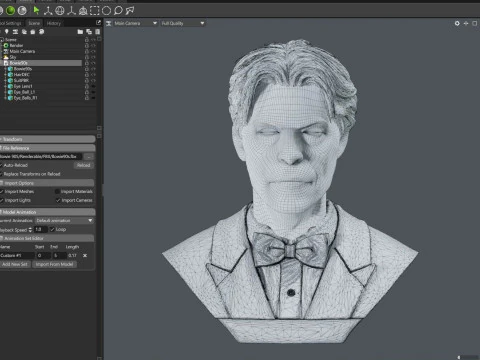Image resolution: width=480 pixels, height=360 pixels.
Task: Select the Sky item in scene tree
Action: point(13,57)
